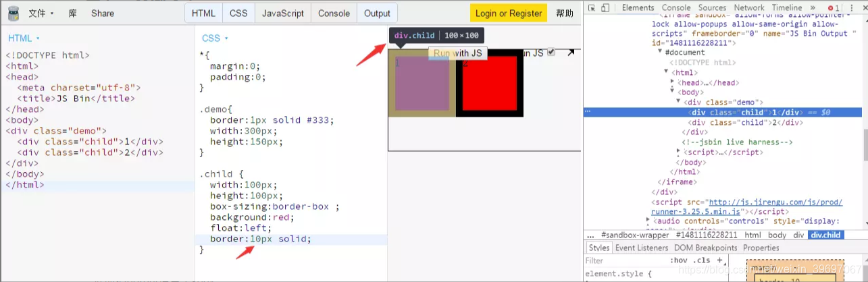This screenshot has width=868, height=282.
Task: Switch to DevTools Console tab
Action: pyautogui.click(x=676, y=7)
